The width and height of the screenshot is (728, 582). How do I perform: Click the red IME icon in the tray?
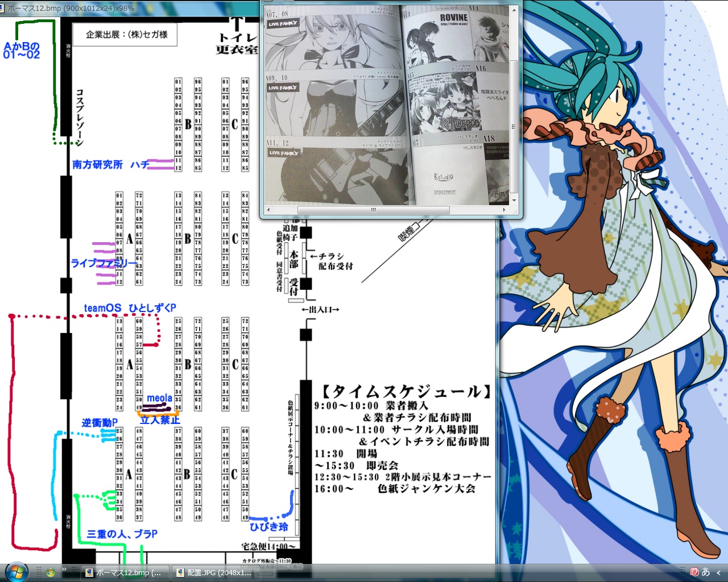point(694,572)
